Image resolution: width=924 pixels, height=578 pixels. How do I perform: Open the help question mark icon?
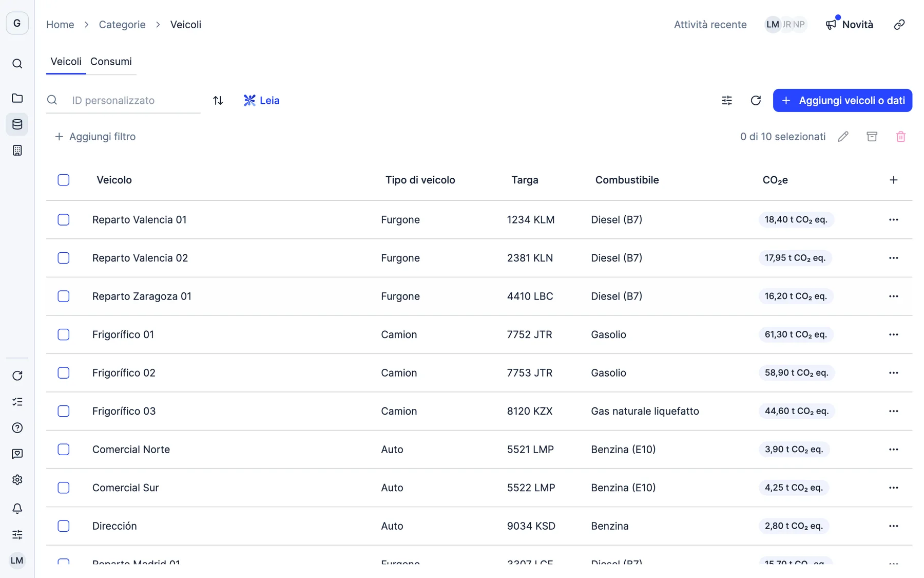tap(17, 428)
